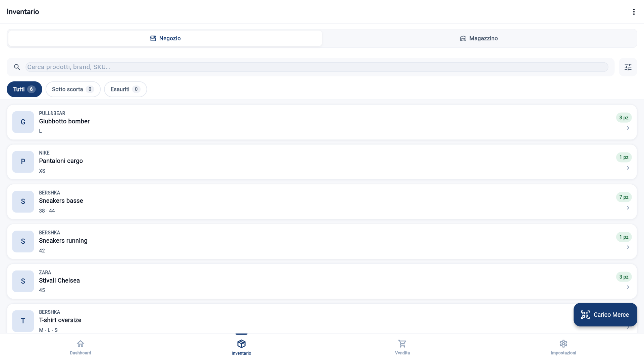Open the Sneakers running product
The width and height of the screenshot is (644, 362).
(x=322, y=241)
